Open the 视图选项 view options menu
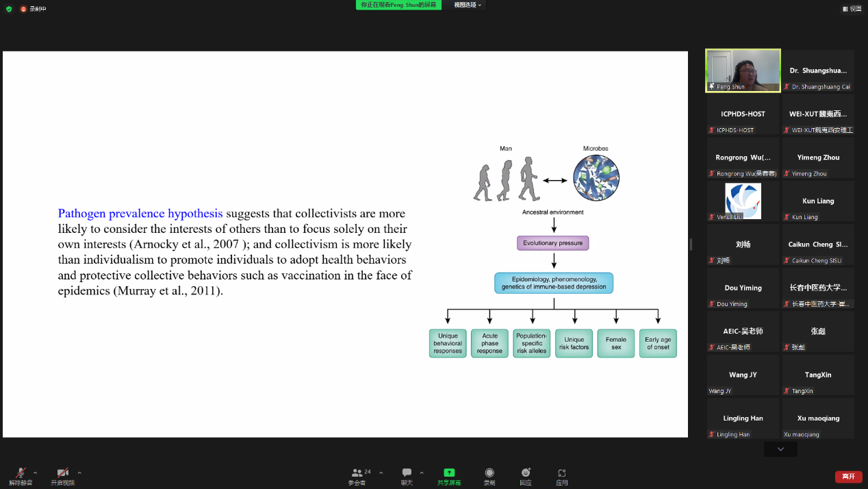Image resolution: width=868 pixels, height=489 pixels. [468, 5]
